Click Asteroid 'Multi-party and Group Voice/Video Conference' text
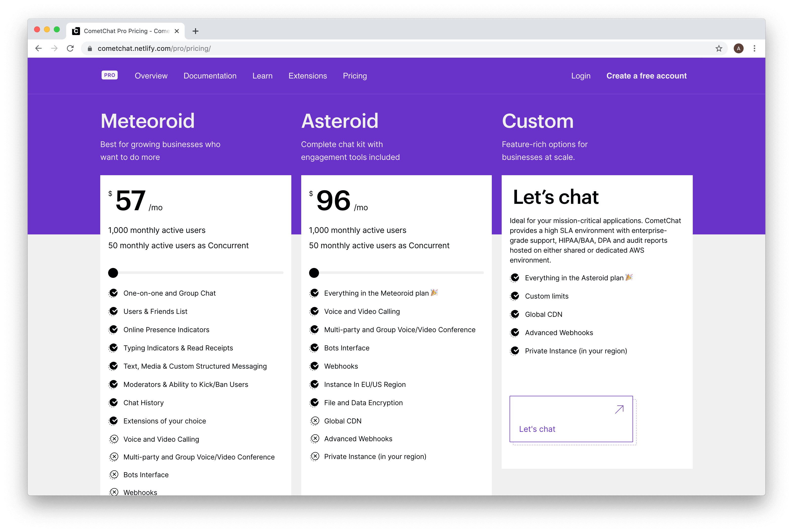Image resolution: width=793 pixels, height=532 pixels. [x=399, y=329]
